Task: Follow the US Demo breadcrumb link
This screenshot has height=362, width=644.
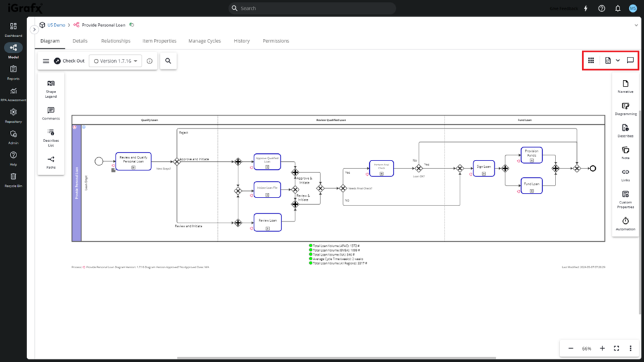Action: pos(56,25)
